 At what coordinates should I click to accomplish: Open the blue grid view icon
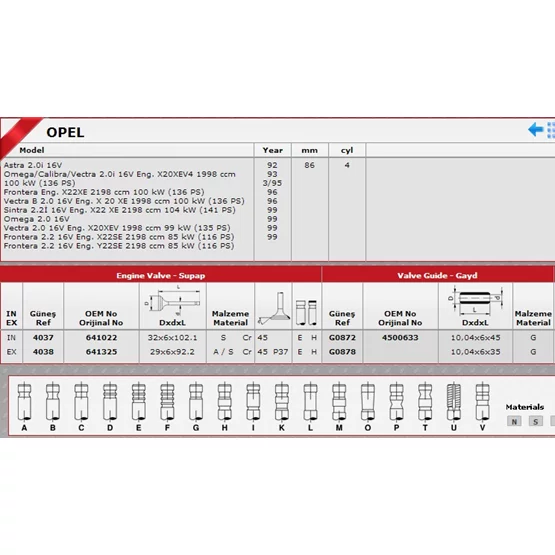point(551,130)
